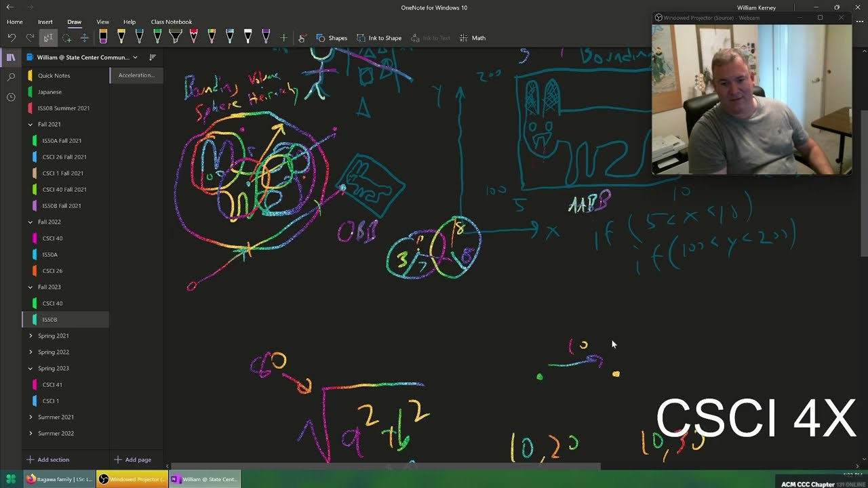Pick the purple pen beside the plus
This screenshot has width=868, height=488.
coord(266,37)
